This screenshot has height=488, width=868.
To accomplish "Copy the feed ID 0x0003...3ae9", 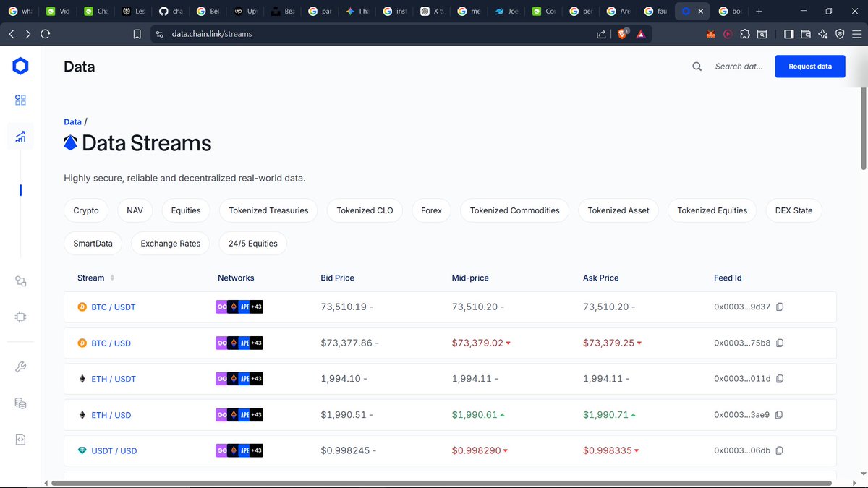I will click(778, 415).
